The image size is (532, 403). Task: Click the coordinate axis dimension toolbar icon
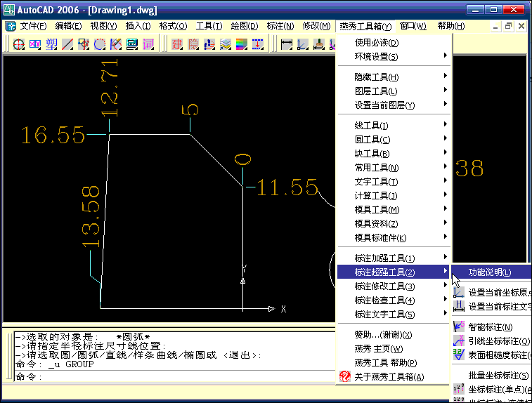pyautogui.click(x=303, y=44)
